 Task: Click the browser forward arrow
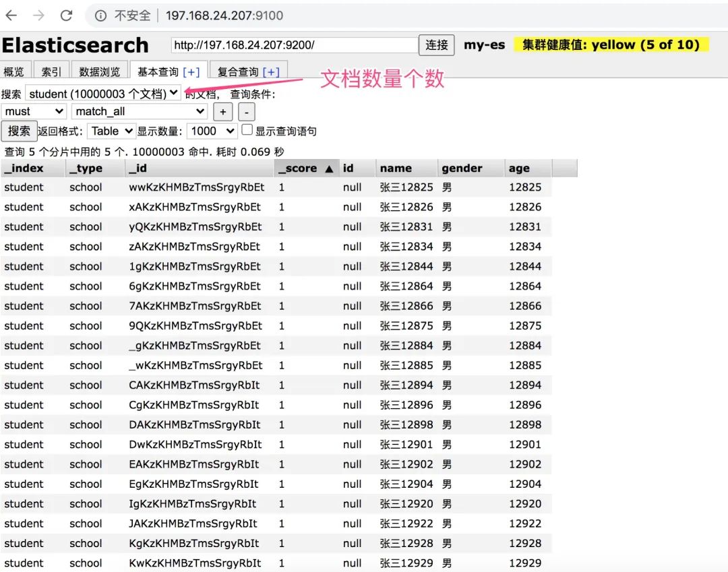(38, 15)
